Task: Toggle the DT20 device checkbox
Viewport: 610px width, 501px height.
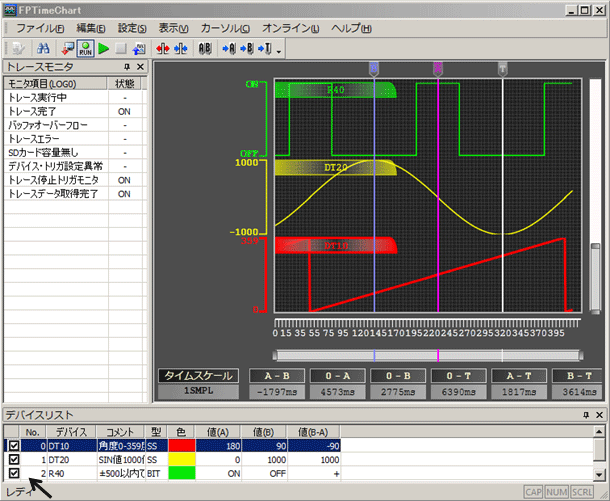Action: [x=14, y=459]
